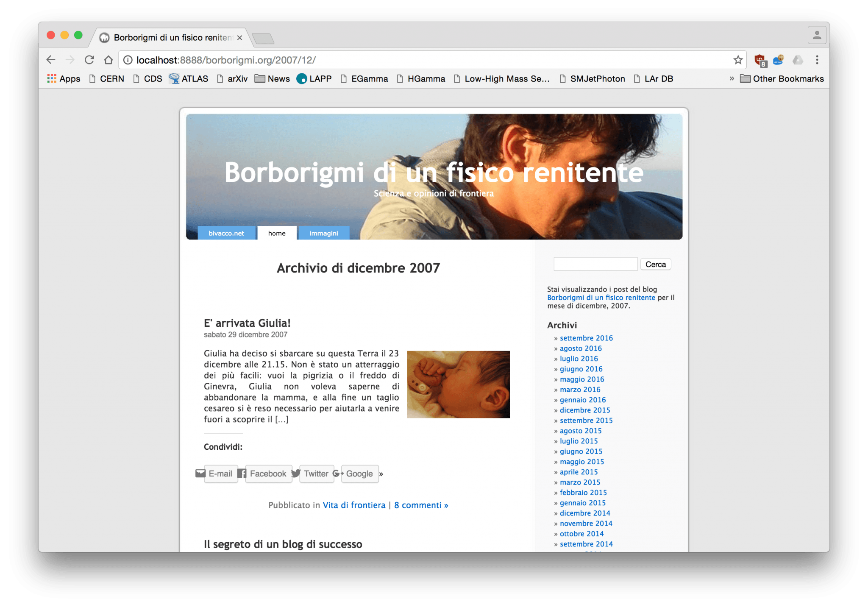Go back with the browser back arrow
868x607 pixels.
point(51,60)
